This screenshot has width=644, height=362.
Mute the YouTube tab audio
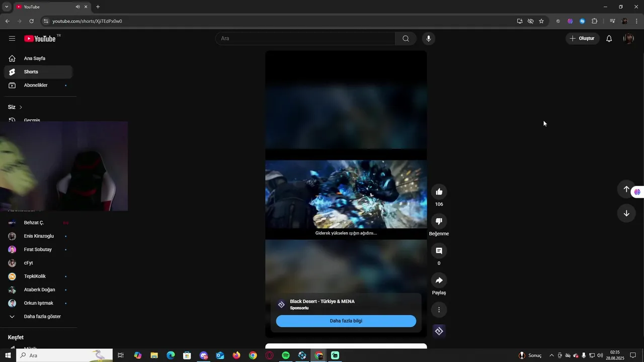tap(77, 7)
